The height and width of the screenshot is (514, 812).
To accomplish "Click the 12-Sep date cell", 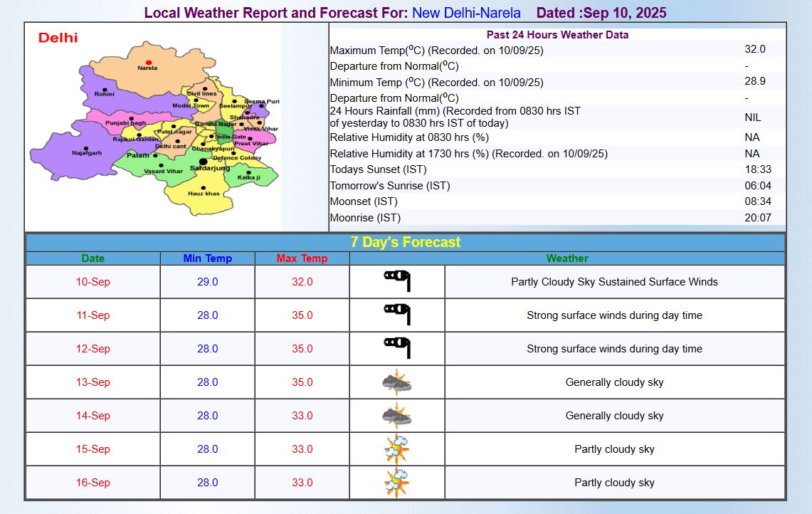I will [x=93, y=349].
